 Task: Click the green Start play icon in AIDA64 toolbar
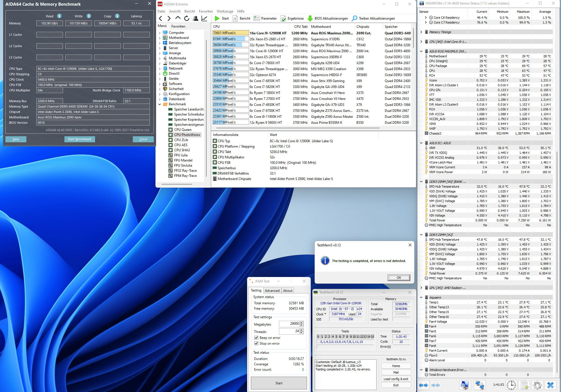coord(217,18)
